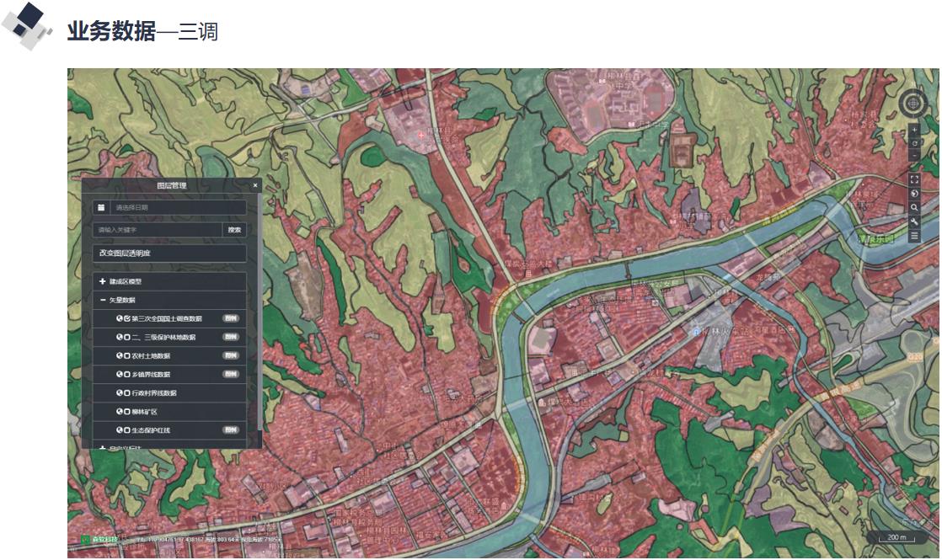This screenshot has width=942, height=560.
Task: Click the date selection input field
Action: (x=178, y=208)
